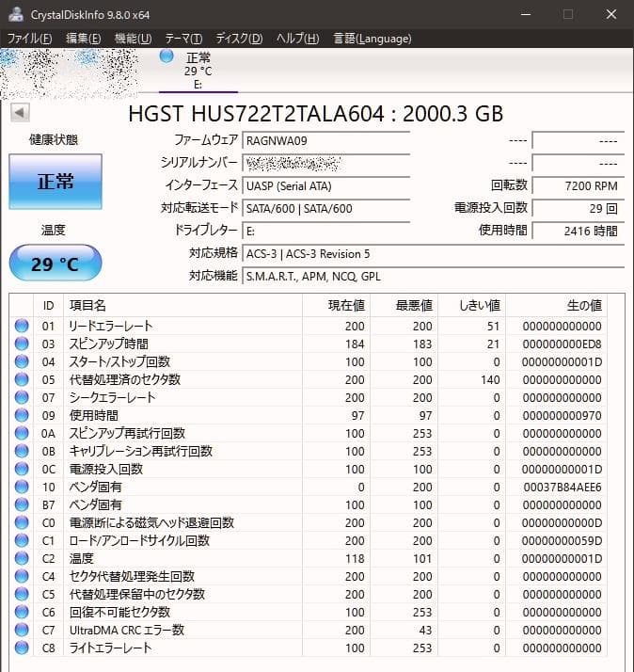634x672 pixels.
Task: Click the 電源投入回数 value 29 回
Action: (x=578, y=209)
